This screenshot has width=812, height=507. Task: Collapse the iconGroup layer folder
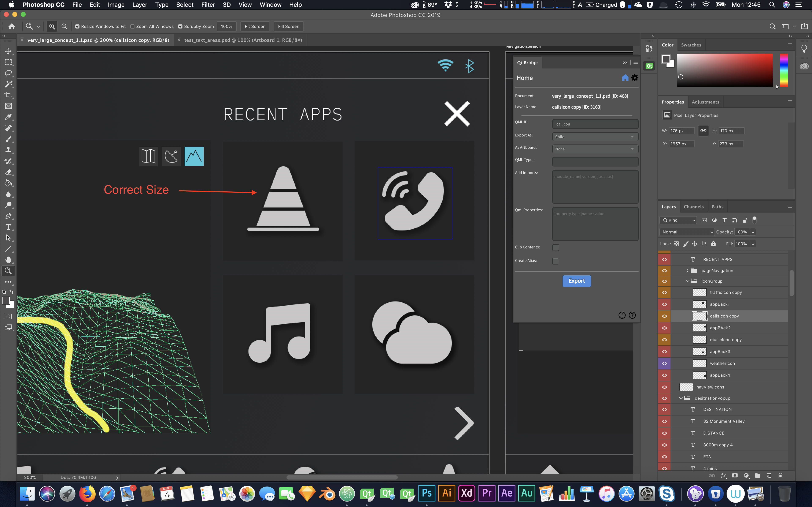click(687, 281)
